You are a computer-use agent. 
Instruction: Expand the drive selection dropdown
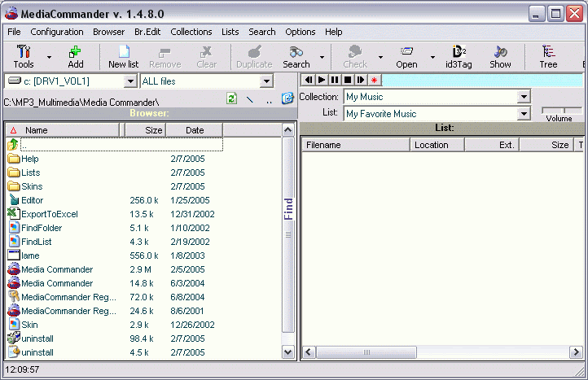(130, 81)
